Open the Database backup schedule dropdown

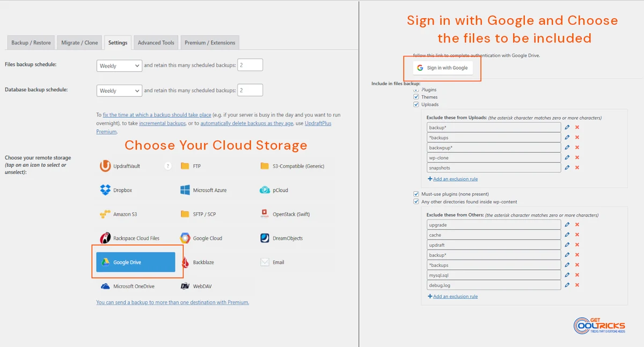pyautogui.click(x=119, y=91)
